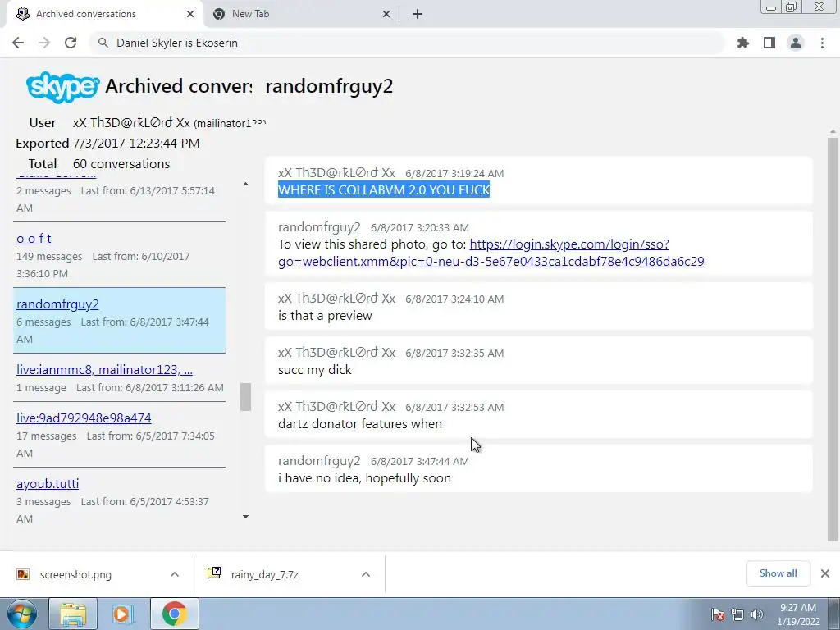Close the downloads bar

[x=825, y=573]
